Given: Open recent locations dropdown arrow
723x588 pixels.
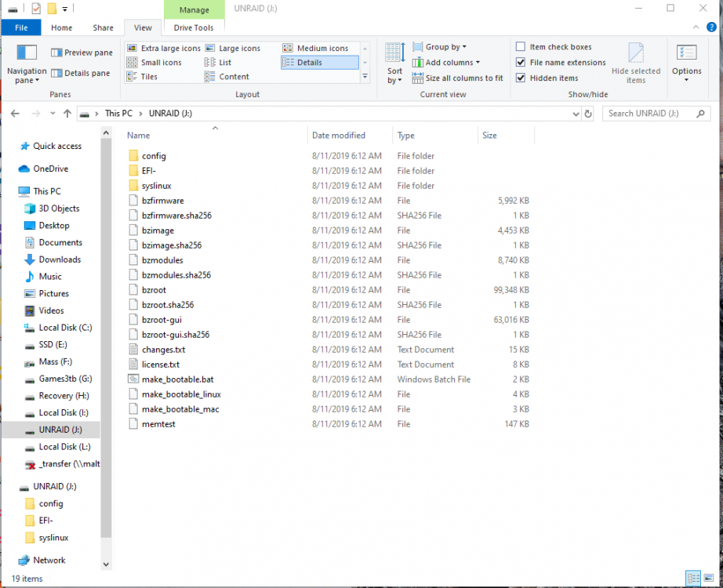Looking at the screenshot, I should tap(53, 114).
